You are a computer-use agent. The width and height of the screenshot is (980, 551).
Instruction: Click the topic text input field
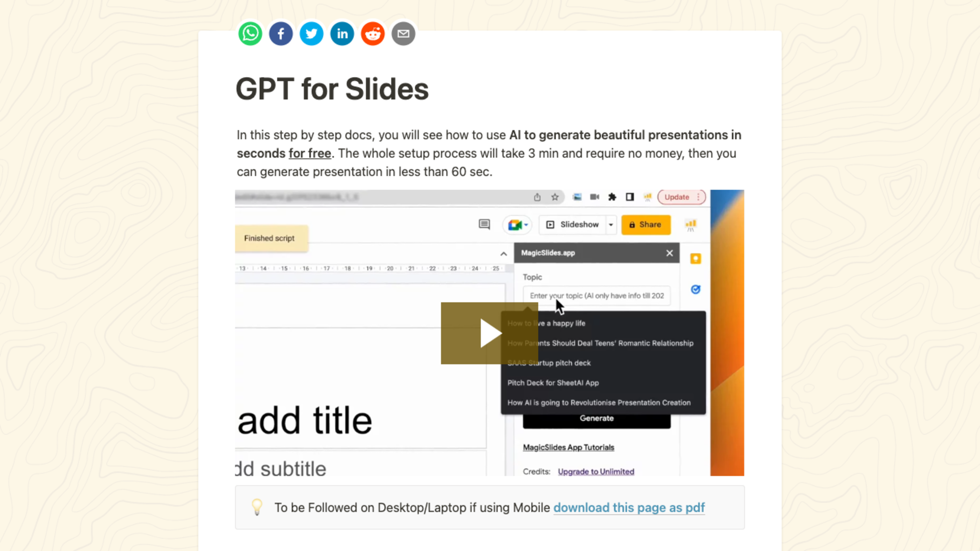596,295
